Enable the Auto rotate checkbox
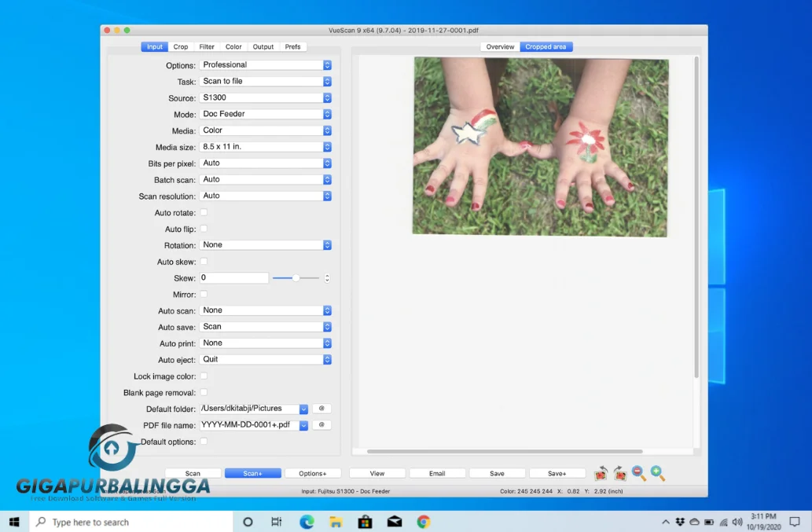The width and height of the screenshot is (812, 532). click(204, 213)
